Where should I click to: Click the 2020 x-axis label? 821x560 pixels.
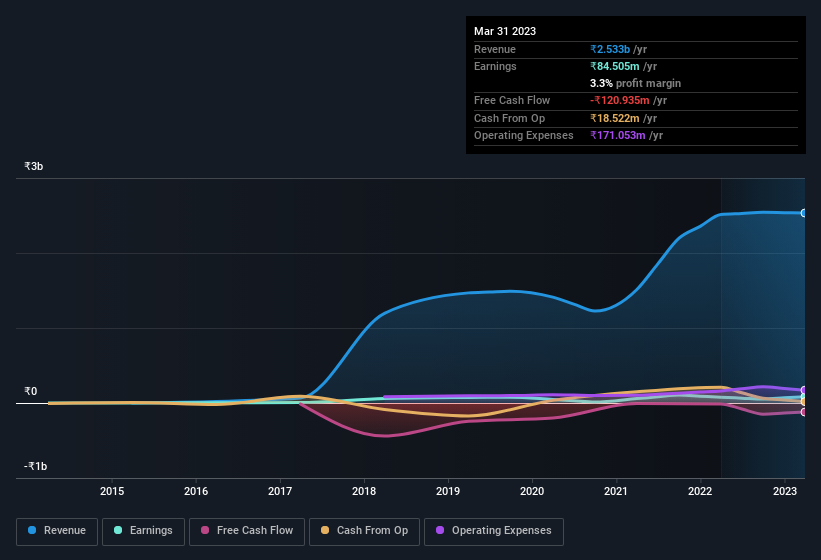(532, 491)
